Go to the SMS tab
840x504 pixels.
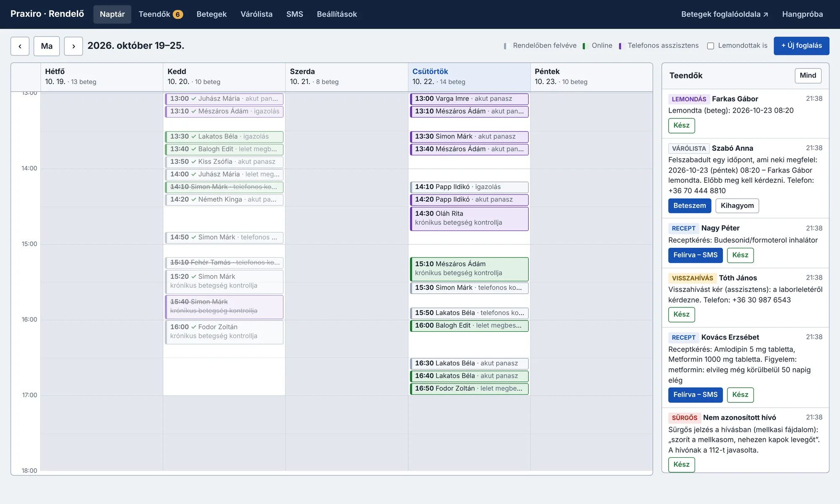pos(294,14)
